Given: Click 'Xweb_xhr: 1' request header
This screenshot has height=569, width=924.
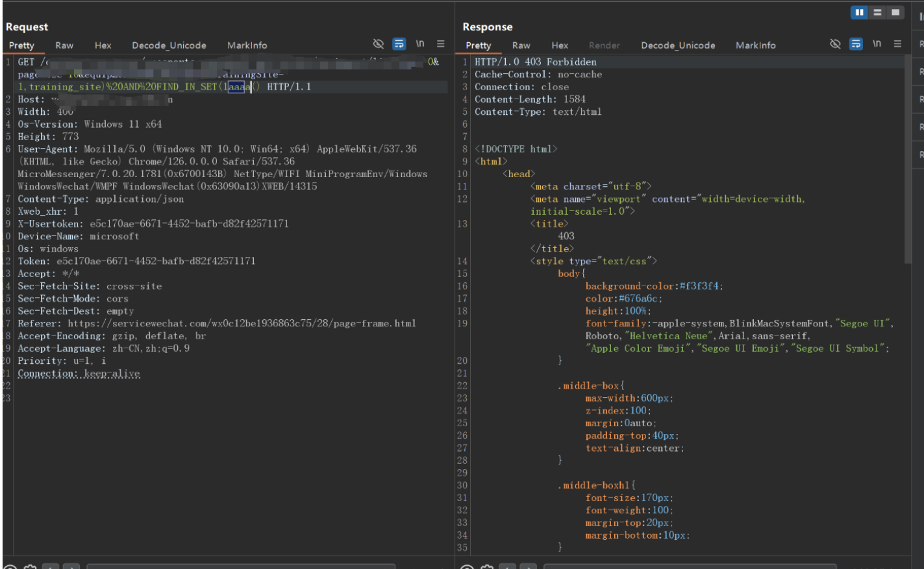Looking at the screenshot, I should 48,211.
